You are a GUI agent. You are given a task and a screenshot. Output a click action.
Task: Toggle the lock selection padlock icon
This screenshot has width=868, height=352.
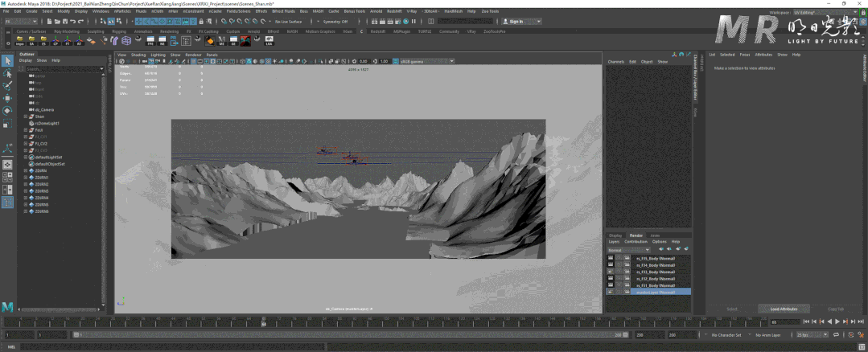pos(201,22)
